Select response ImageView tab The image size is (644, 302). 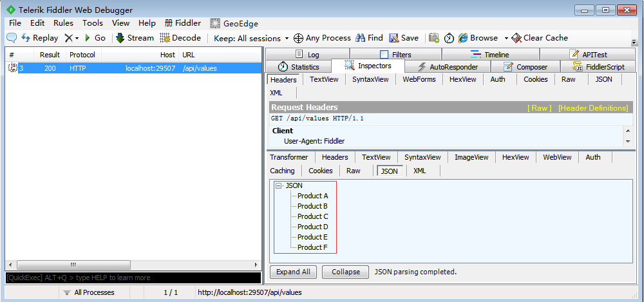pos(471,157)
